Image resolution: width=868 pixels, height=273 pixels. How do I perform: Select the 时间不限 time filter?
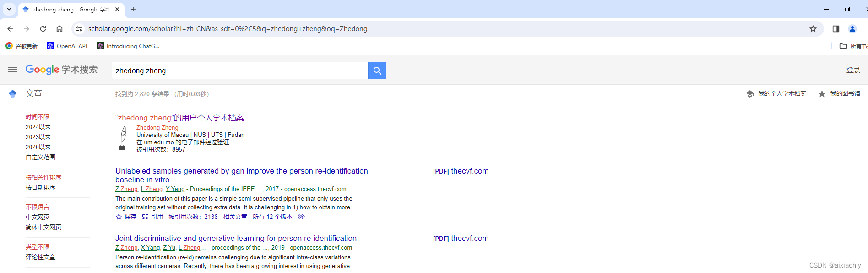38,117
